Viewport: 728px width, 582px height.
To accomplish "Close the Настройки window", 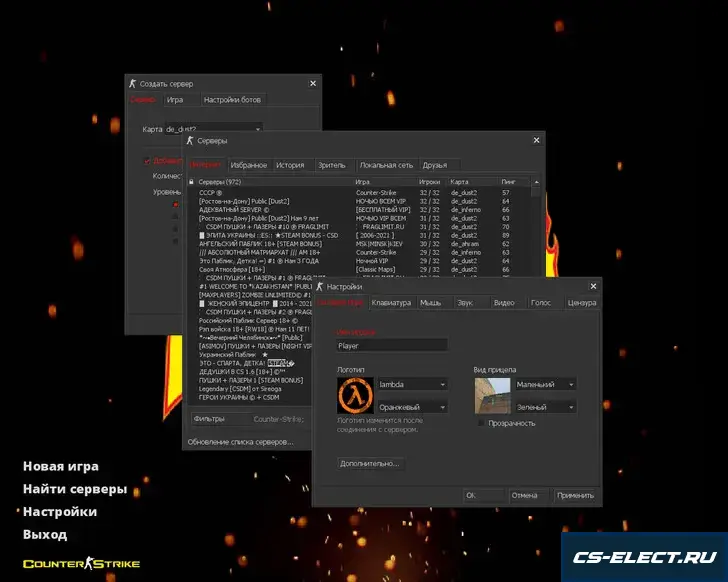I will [593, 286].
